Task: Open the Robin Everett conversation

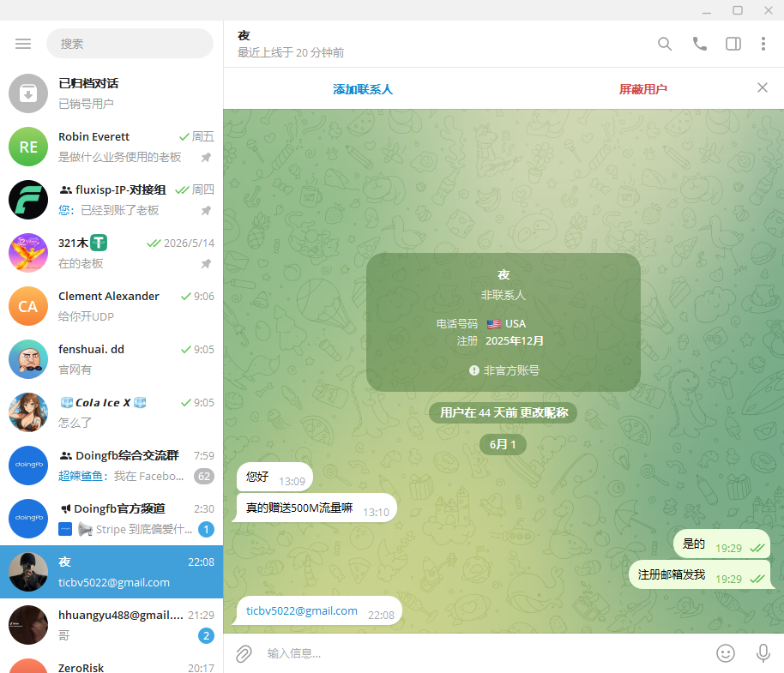Action: pyautogui.click(x=112, y=147)
